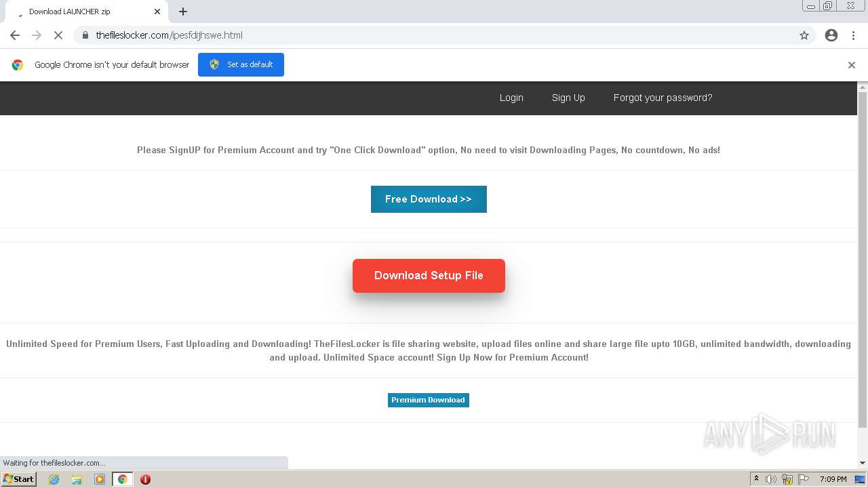The image size is (868, 488).
Task: Set Chrome as default browser
Action: point(241,64)
